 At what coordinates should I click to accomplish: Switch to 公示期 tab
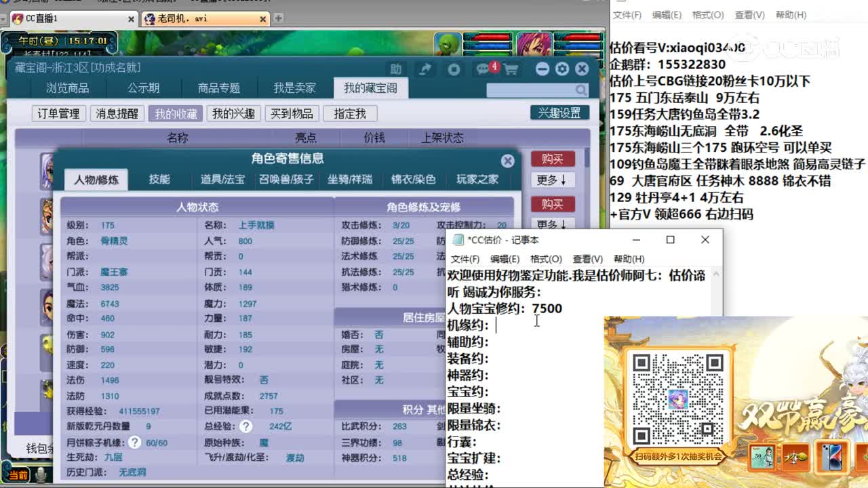143,88
